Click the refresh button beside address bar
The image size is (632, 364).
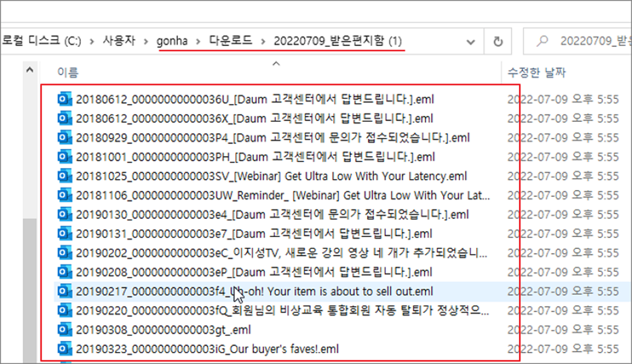pos(498,42)
